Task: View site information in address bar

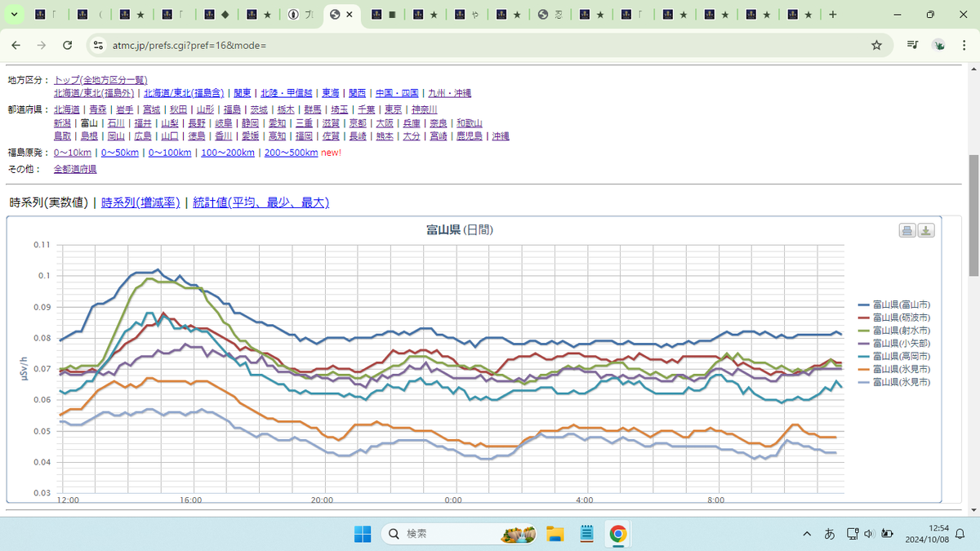Action: [x=99, y=45]
